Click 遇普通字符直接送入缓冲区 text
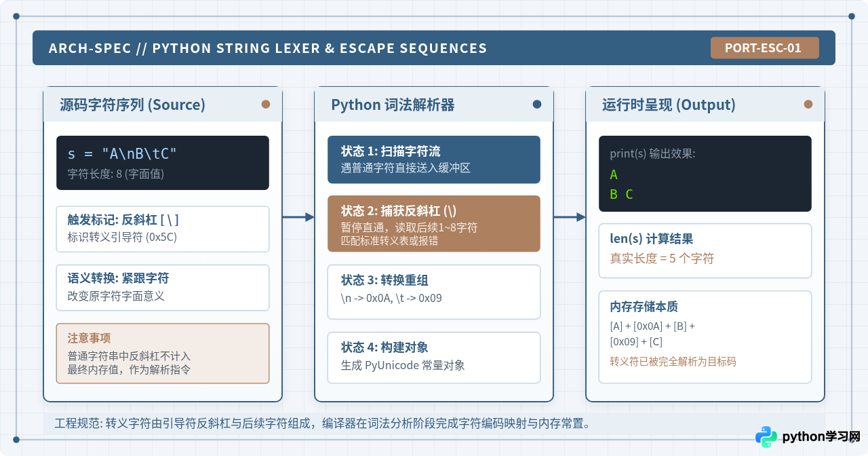 click(405, 167)
